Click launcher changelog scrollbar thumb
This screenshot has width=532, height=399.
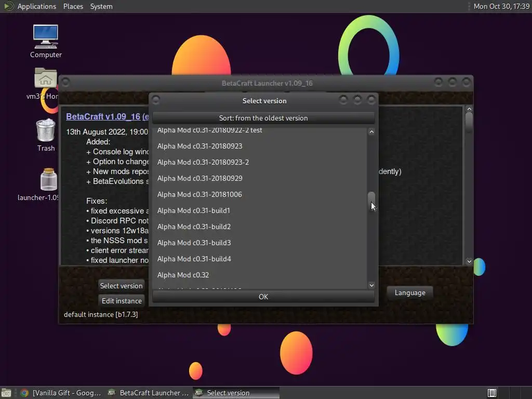pyautogui.click(x=469, y=123)
